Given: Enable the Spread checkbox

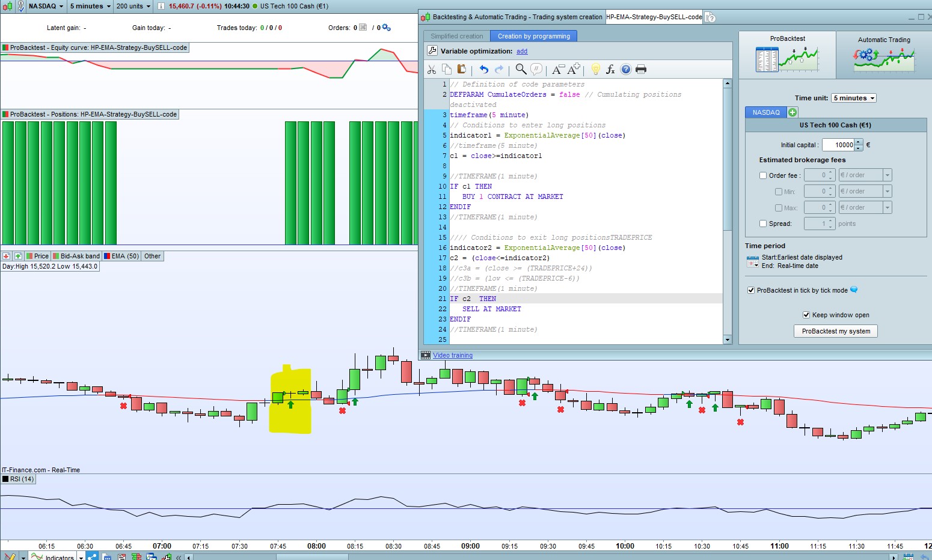Looking at the screenshot, I should 763,224.
